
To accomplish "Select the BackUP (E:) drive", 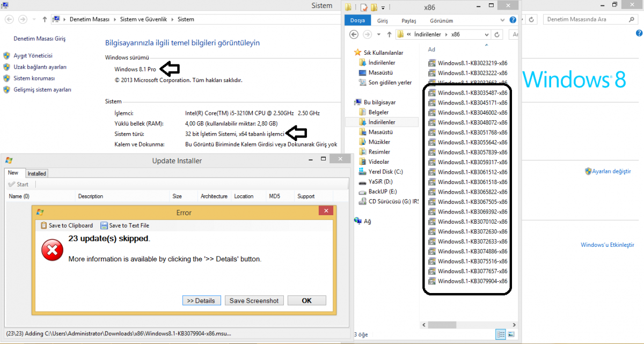I will pyautogui.click(x=382, y=192).
